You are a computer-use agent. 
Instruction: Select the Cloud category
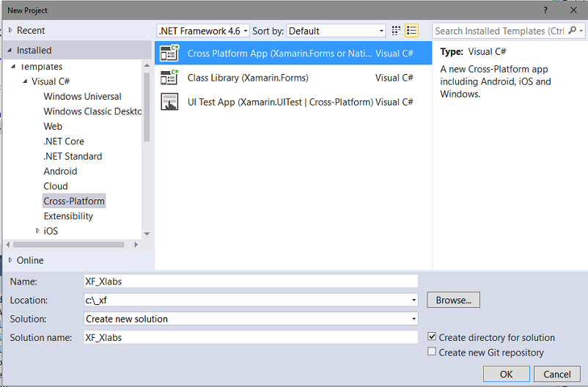pyautogui.click(x=56, y=186)
